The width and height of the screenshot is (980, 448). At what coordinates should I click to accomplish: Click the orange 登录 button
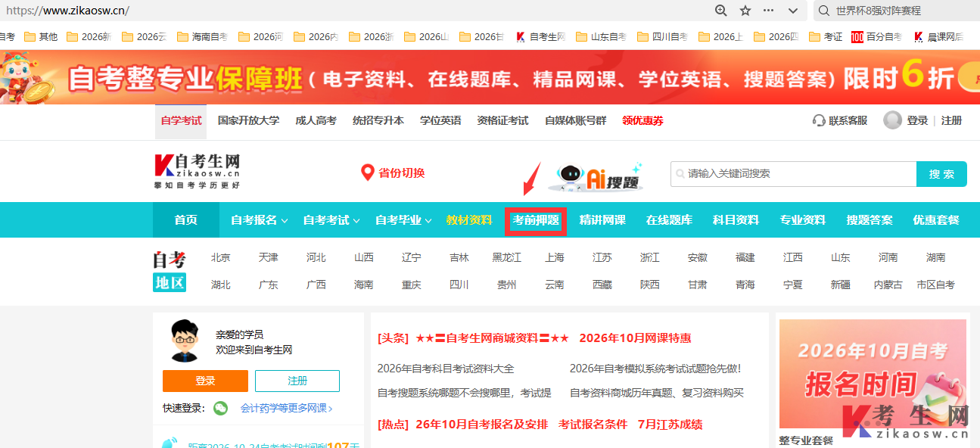[205, 381]
